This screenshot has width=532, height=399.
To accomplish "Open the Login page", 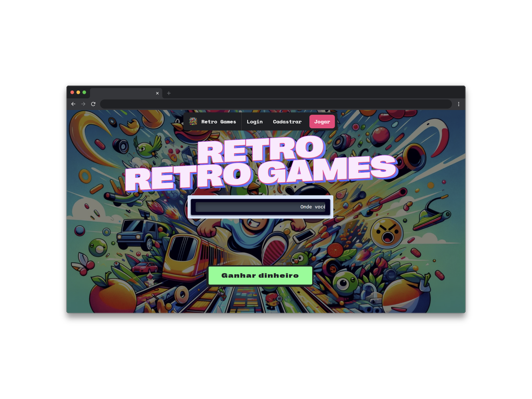I will [254, 122].
